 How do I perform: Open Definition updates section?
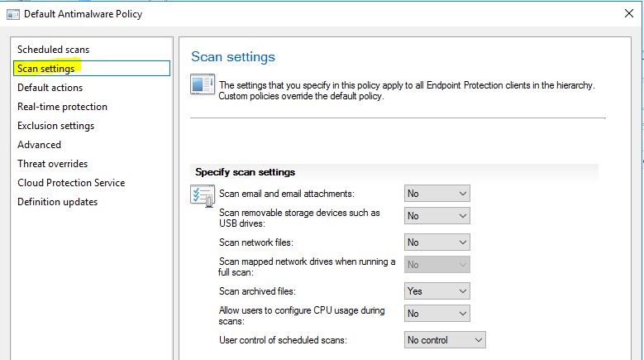[x=57, y=202]
